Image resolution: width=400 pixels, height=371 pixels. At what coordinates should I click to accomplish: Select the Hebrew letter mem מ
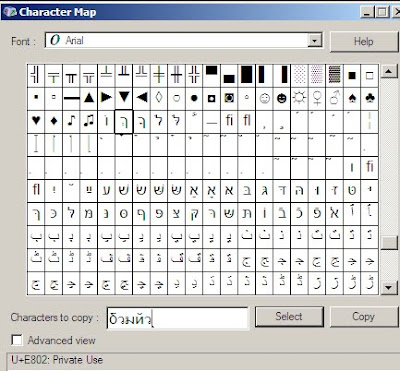pyautogui.click(x=89, y=213)
